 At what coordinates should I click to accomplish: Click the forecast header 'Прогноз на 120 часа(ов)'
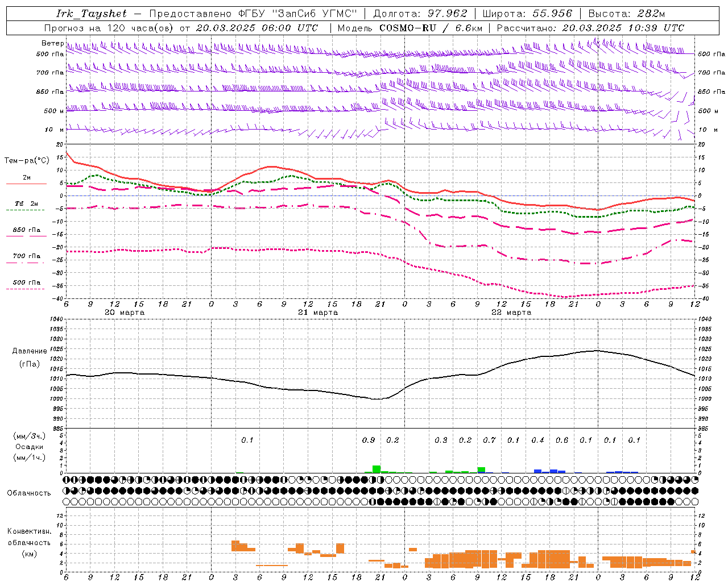tap(109, 28)
